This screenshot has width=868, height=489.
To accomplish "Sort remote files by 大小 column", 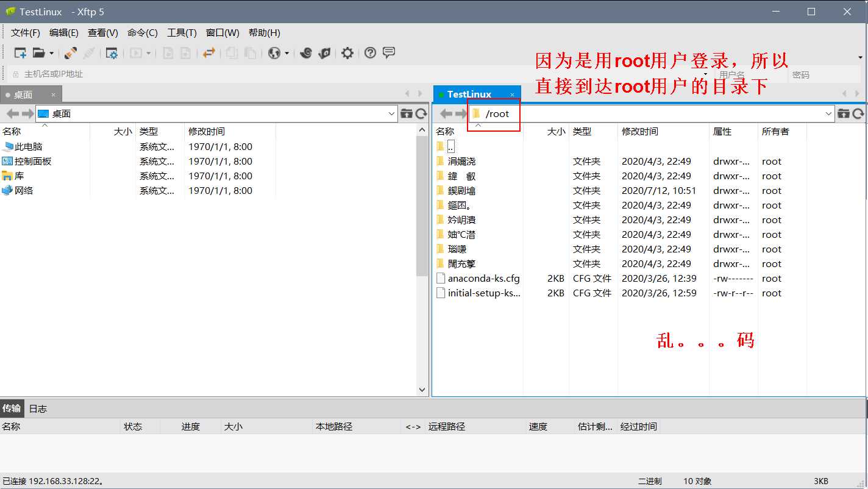I will [546, 131].
